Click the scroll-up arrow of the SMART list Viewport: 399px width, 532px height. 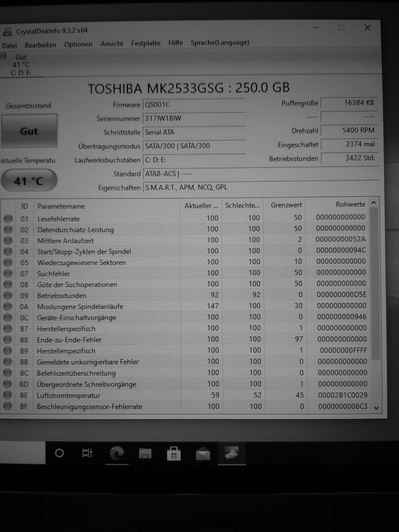tap(374, 203)
